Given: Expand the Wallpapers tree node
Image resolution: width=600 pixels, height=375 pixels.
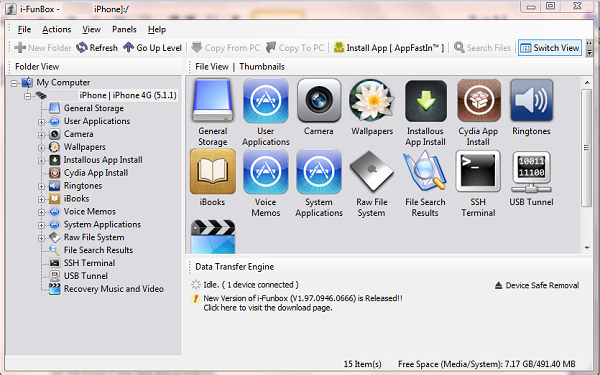Looking at the screenshot, I should tap(41, 148).
